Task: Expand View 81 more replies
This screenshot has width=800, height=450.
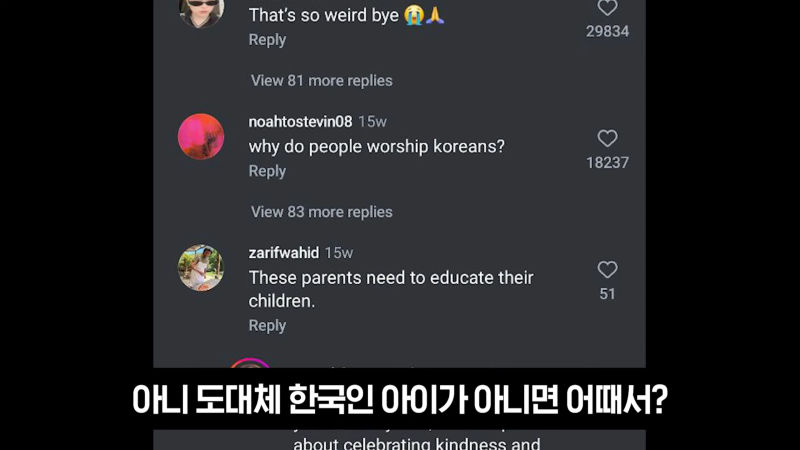Action: tap(321, 81)
